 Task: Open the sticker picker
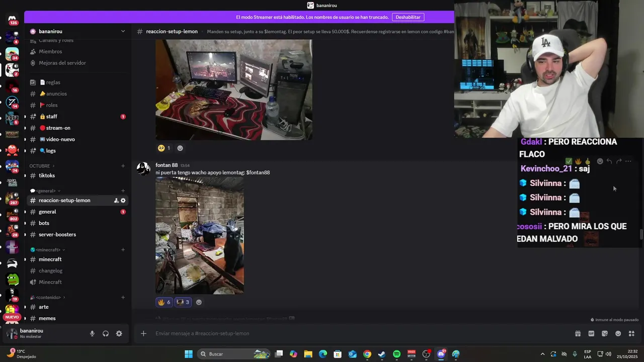[605, 333]
